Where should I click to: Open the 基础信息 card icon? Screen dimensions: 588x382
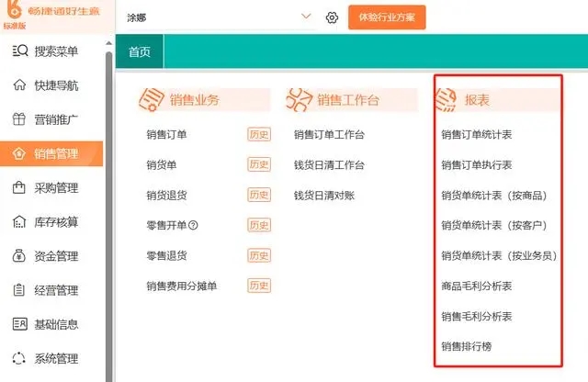pyautogui.click(x=20, y=324)
